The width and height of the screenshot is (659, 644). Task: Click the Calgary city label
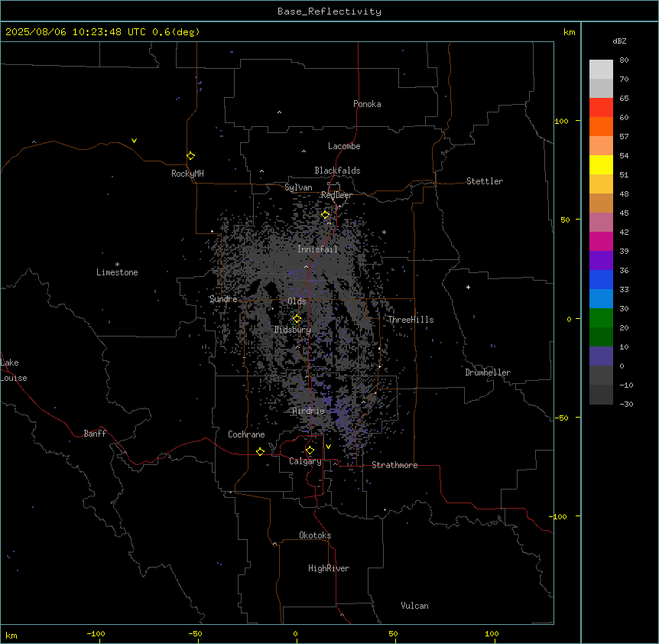coord(306,461)
